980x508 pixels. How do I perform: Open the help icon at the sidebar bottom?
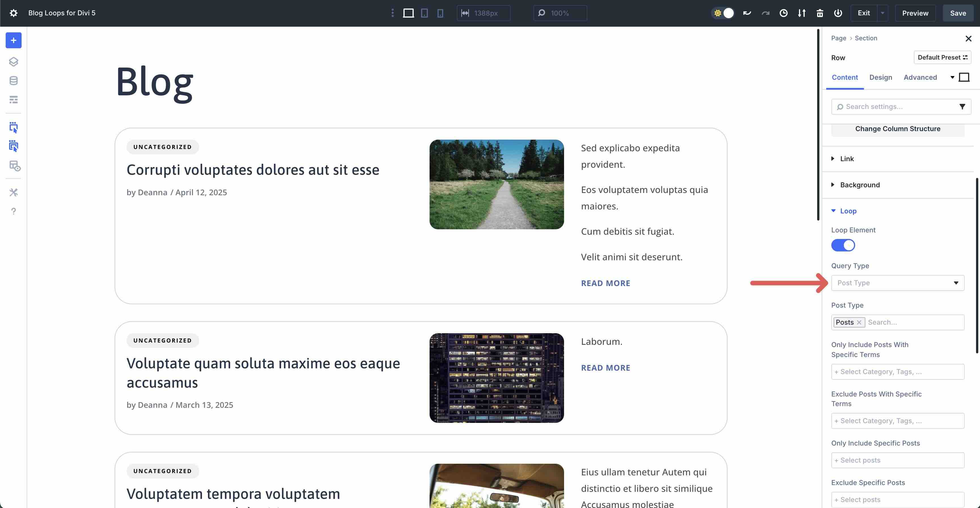13,211
